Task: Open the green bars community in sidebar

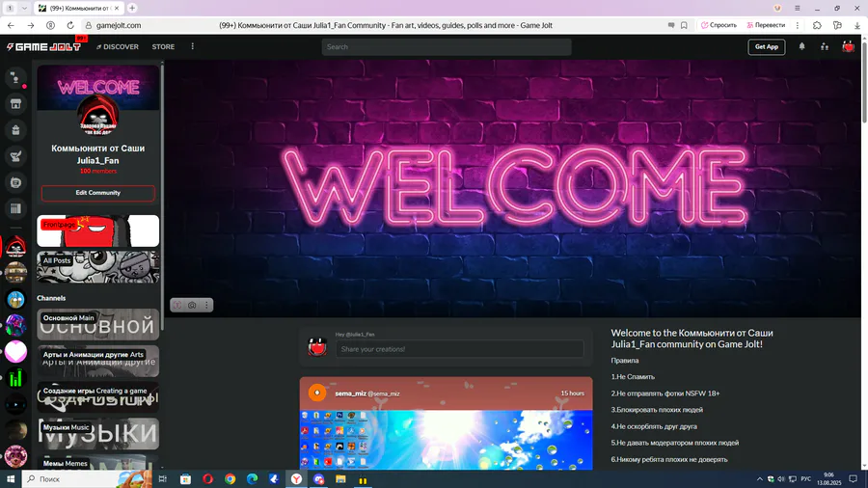Action: point(15,378)
